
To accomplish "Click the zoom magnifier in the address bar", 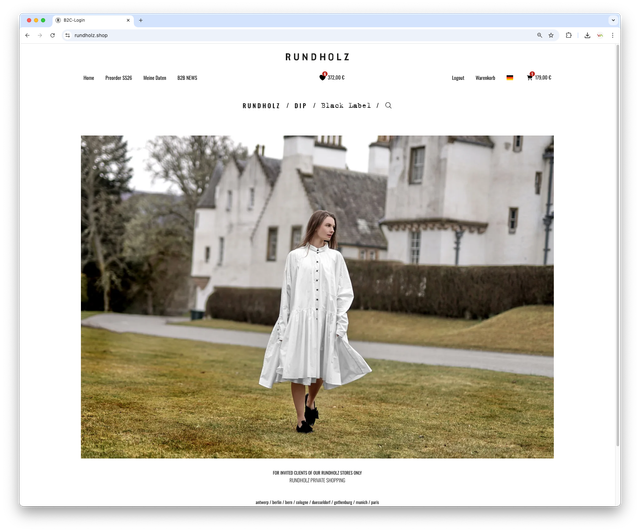I will point(540,35).
